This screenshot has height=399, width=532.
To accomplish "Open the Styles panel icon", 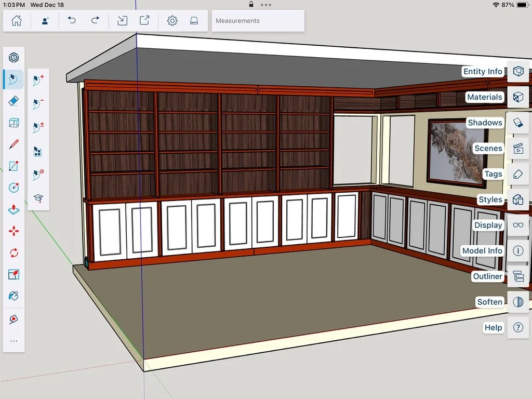I will click(518, 199).
